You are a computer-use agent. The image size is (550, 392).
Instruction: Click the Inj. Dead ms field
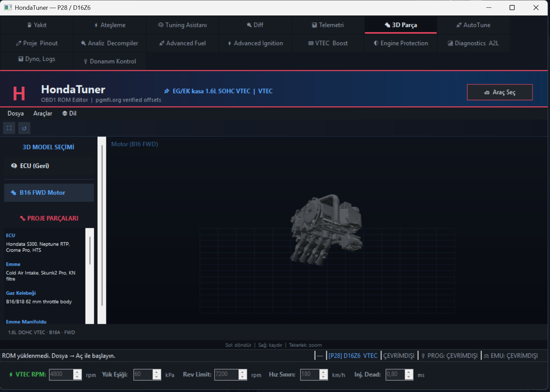395,375
